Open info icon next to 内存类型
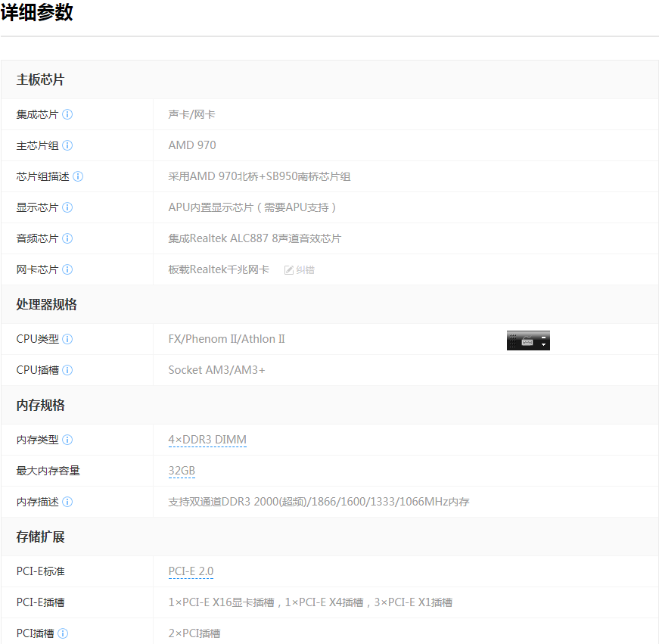 pyautogui.click(x=67, y=440)
